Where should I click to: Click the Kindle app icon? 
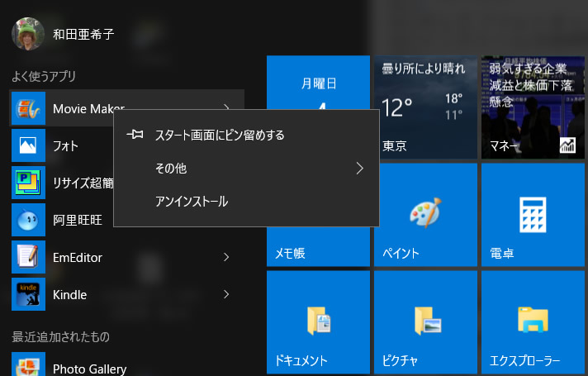tap(28, 294)
